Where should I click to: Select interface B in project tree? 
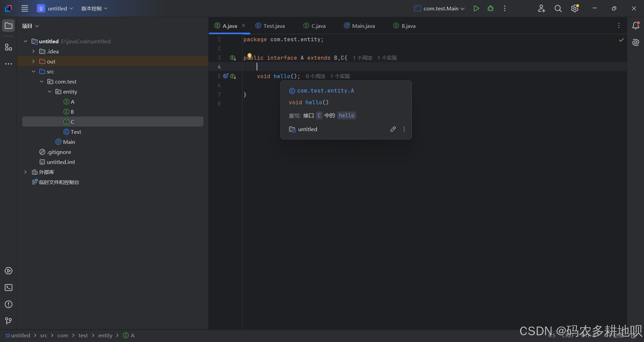point(113,112)
